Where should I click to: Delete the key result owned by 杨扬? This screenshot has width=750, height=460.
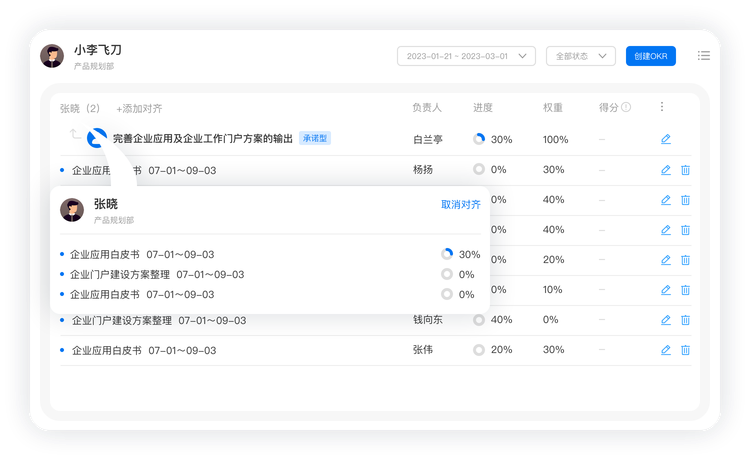pos(685,170)
